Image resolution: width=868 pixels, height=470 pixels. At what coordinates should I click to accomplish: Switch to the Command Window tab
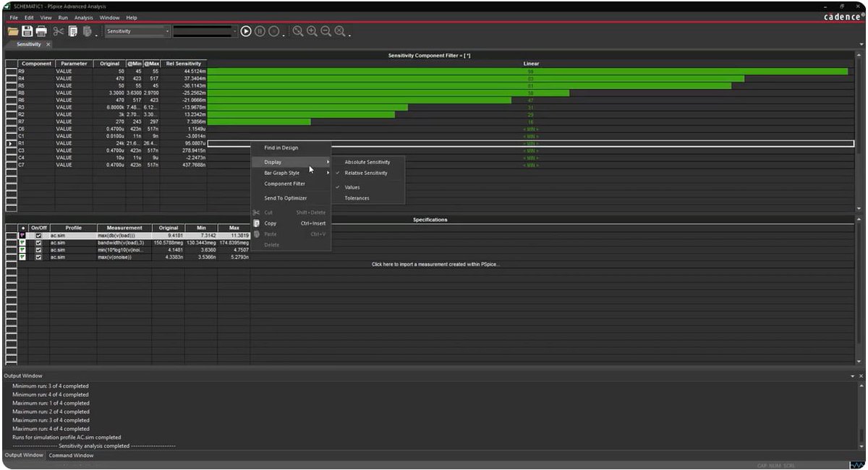pos(71,456)
